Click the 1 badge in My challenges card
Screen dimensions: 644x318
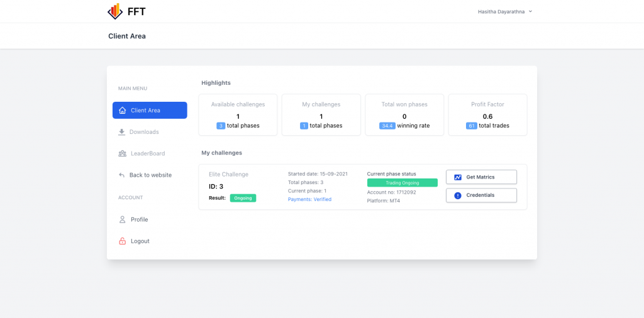pyautogui.click(x=304, y=126)
